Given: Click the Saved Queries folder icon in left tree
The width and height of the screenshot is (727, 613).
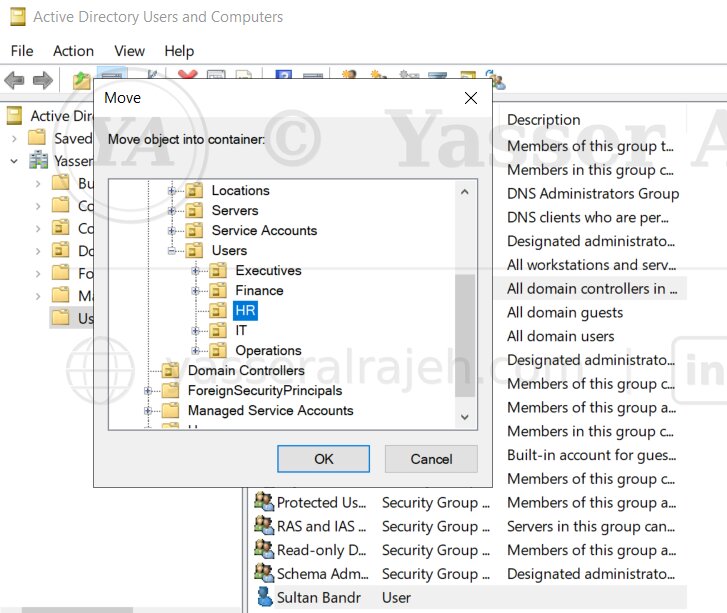Looking at the screenshot, I should click(x=37, y=138).
